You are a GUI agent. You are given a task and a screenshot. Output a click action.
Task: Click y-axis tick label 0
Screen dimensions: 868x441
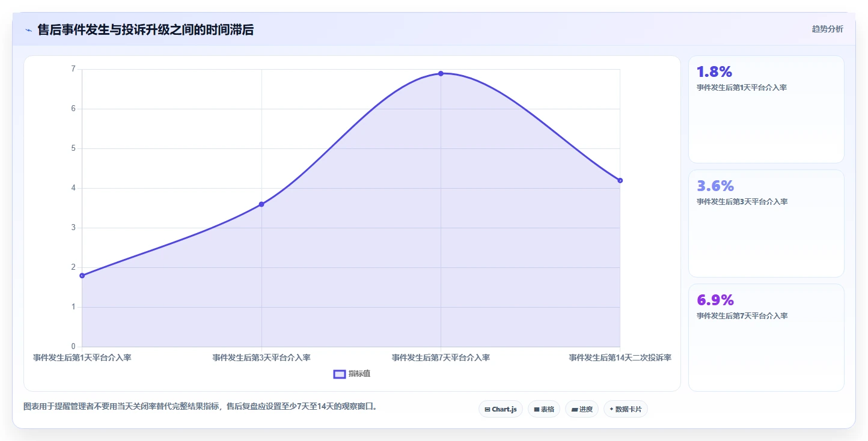tap(73, 347)
